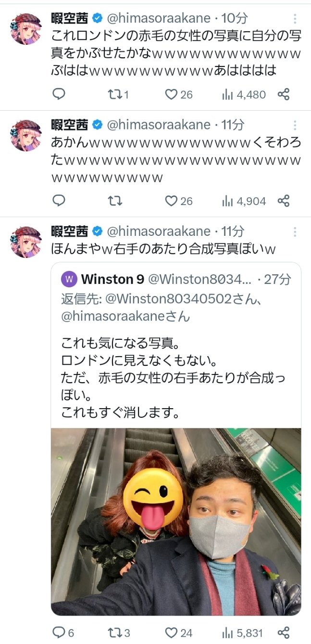Open the escalator selfie photo
This screenshot has height=644, width=311.
[x=176, y=521]
